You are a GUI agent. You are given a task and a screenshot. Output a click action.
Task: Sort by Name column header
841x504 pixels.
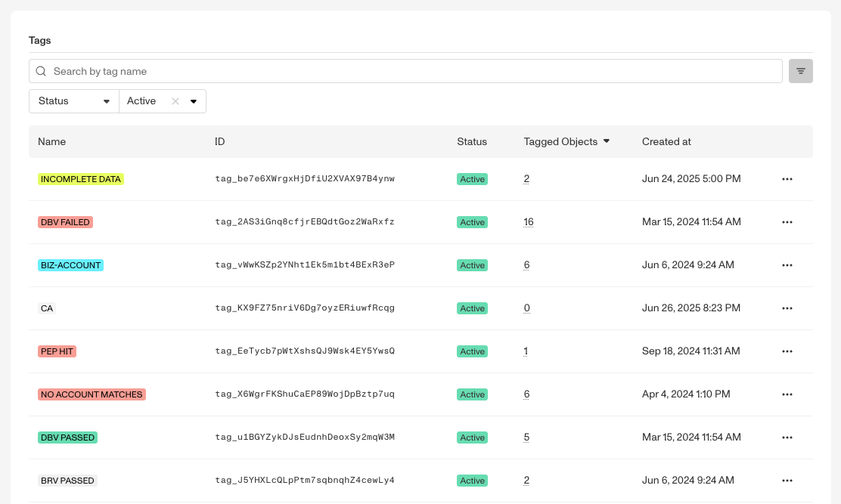point(51,142)
